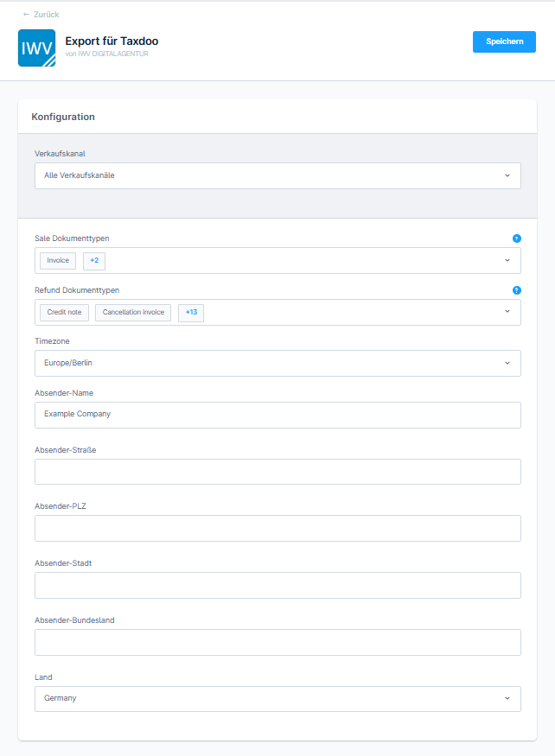Viewport: 555px width, 756px height.
Task: Select the Invoice tag in Sale Dokumenttypen
Action: point(58,260)
